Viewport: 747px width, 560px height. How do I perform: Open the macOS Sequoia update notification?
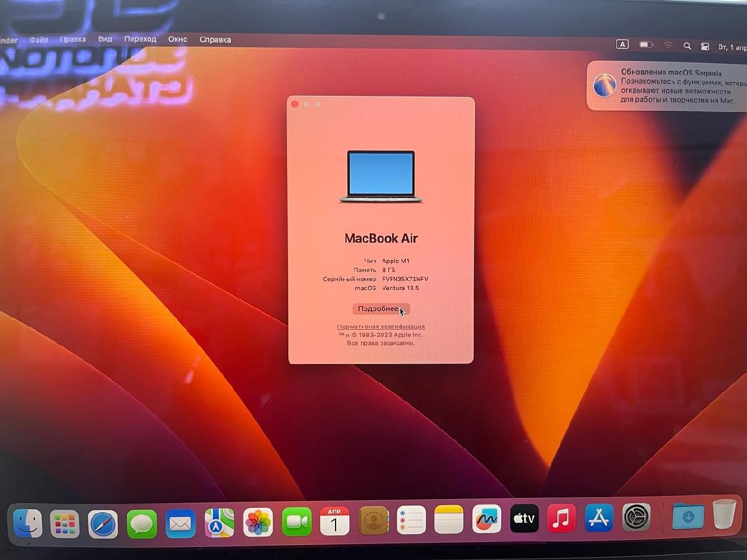tap(667, 86)
